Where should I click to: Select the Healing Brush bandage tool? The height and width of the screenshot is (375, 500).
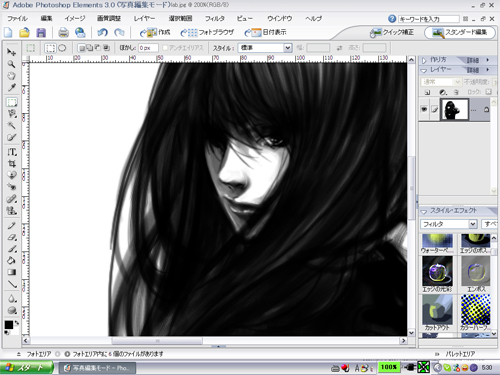tap(12, 199)
